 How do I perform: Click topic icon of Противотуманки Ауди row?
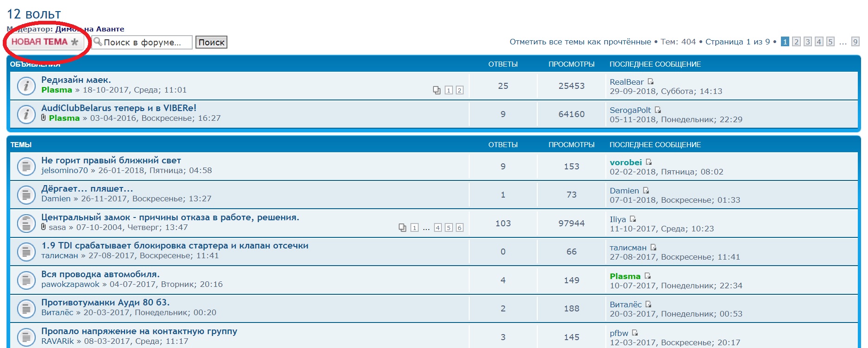(26, 309)
